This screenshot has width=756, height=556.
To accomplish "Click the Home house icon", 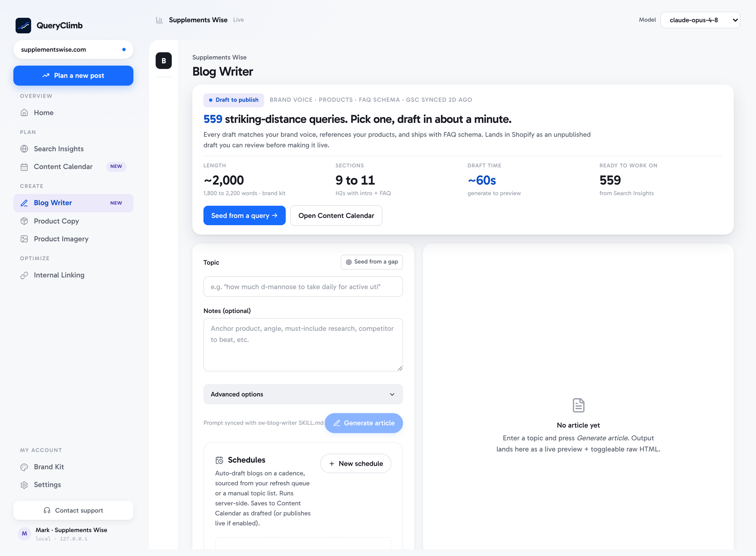I will pyautogui.click(x=24, y=113).
